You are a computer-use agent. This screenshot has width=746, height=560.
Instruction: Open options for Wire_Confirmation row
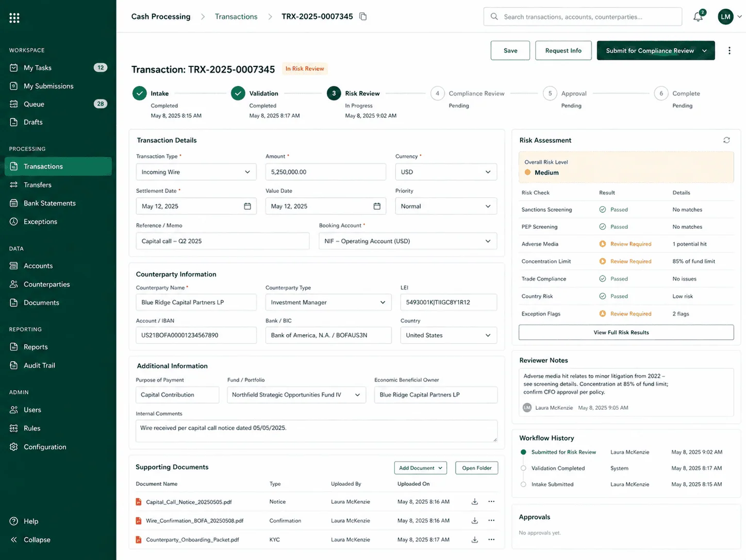pos(491,521)
